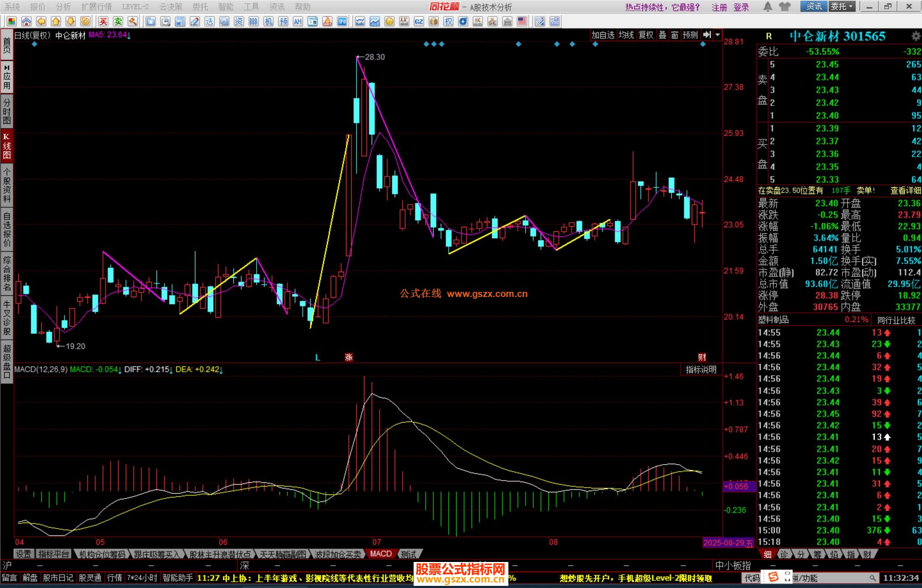Click the red 买 (buy) toolbar icon
Viewport: 922px width, 588px height.
[103, 21]
